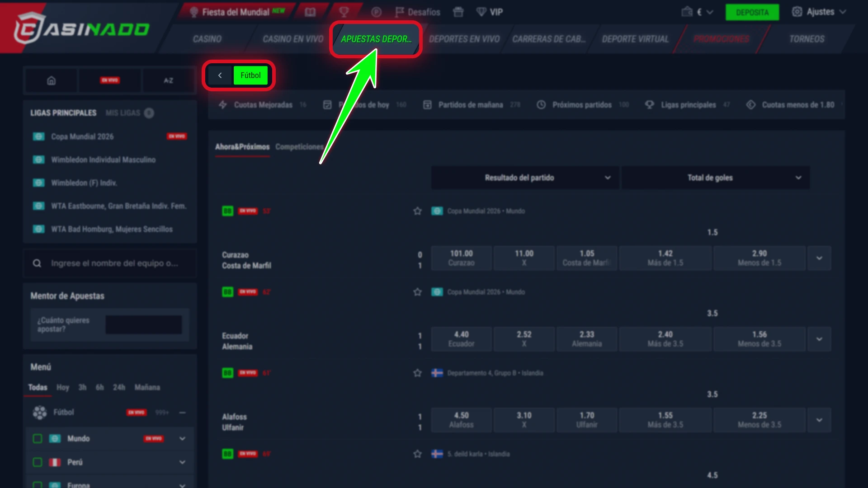Open the PROMOCIONES tab
The width and height of the screenshot is (868, 488).
721,39
